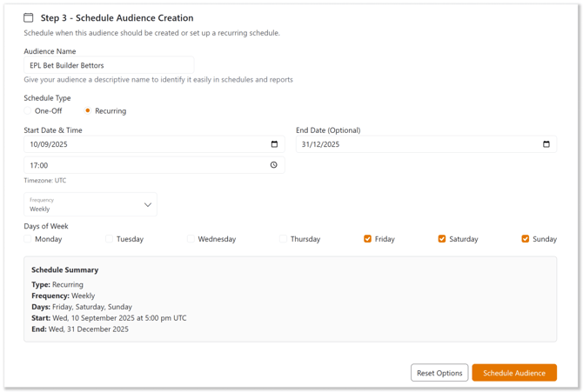
Task: Click the Audience Name input field
Action: [x=109, y=65]
